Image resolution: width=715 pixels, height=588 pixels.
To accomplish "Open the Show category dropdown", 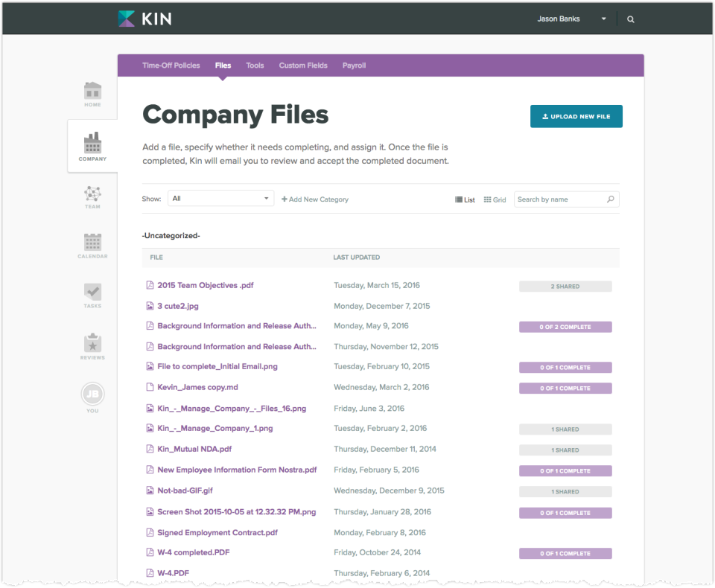I will click(220, 198).
